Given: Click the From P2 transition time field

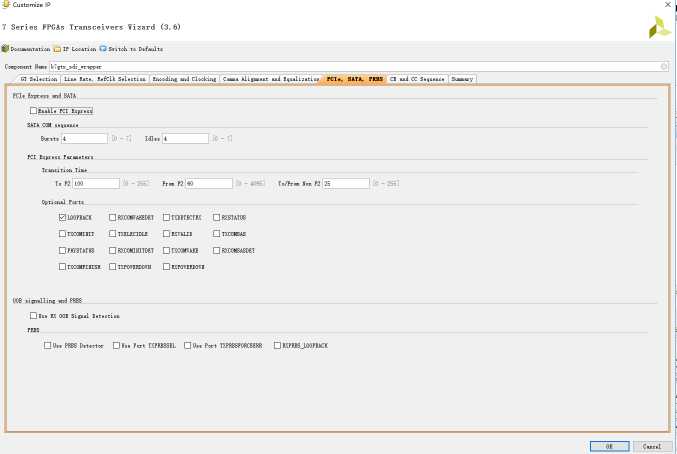Looking at the screenshot, I should (x=209, y=183).
